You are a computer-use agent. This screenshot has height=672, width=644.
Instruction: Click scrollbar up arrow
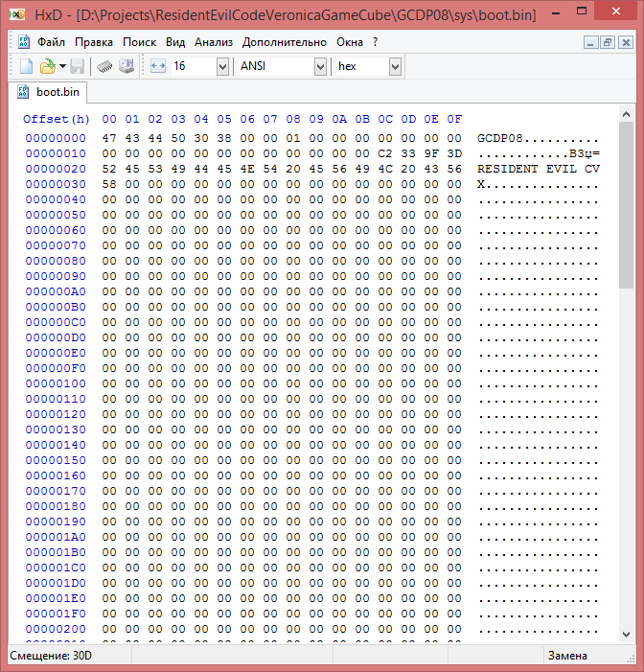click(x=626, y=114)
